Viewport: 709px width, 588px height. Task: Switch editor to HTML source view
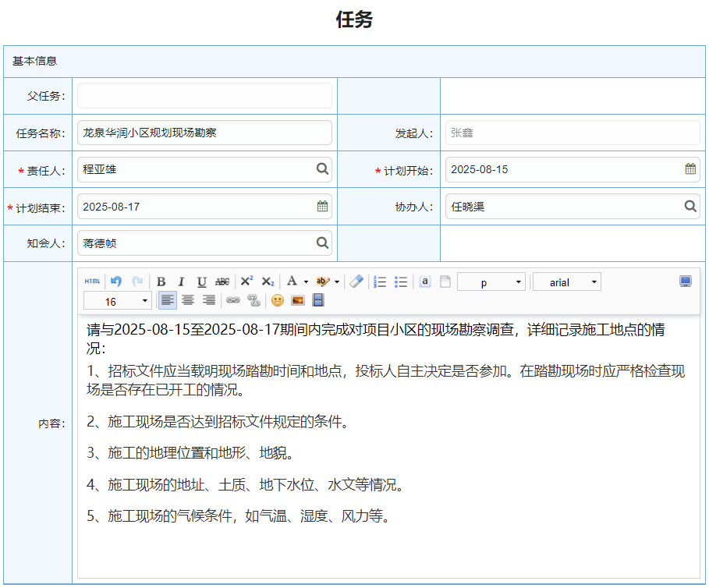(x=92, y=282)
